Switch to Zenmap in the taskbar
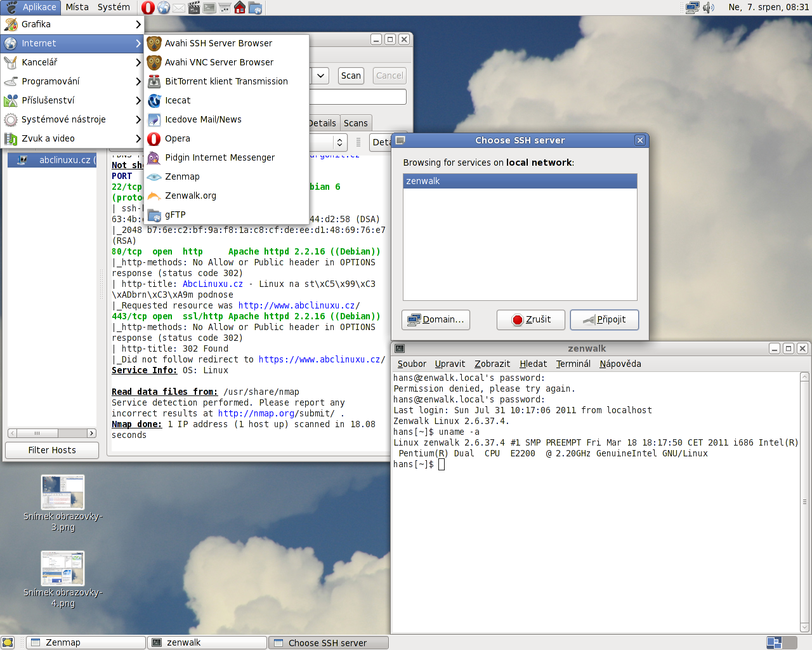 (x=86, y=642)
